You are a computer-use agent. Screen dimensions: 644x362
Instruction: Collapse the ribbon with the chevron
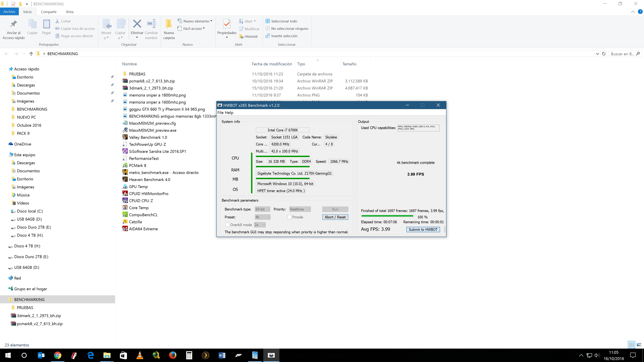(633, 12)
